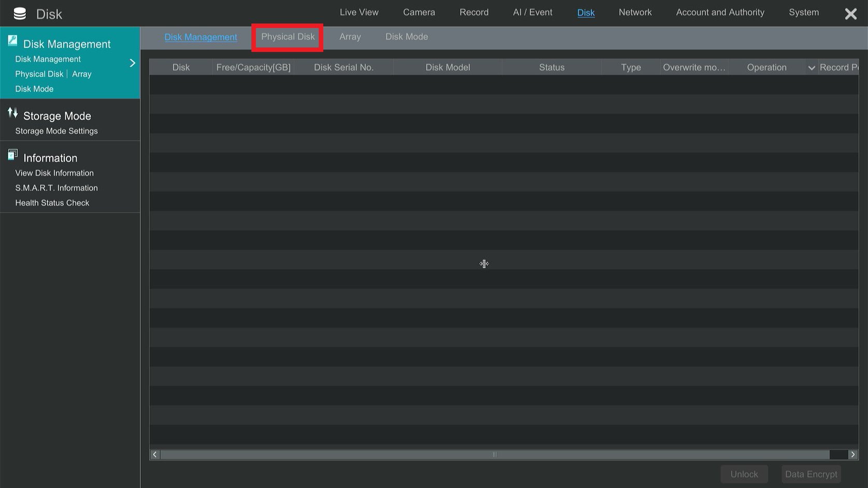Open the Disk Management tab
Image resolution: width=868 pixels, height=488 pixels.
coord(201,36)
